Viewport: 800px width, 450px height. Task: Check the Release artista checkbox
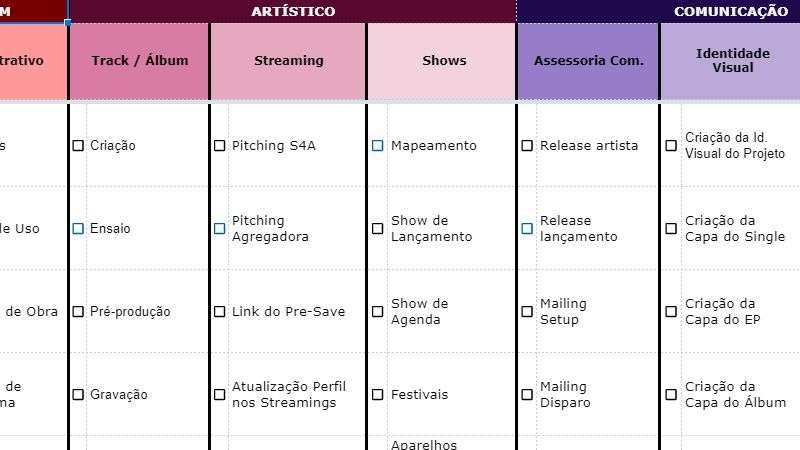point(527,146)
